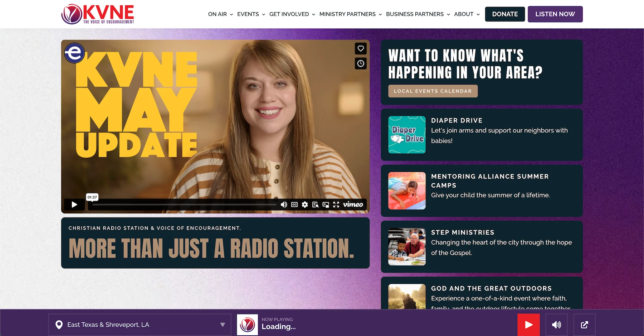
Task: Expand the BUSINESS PARTNERS menu
Action: [418, 14]
